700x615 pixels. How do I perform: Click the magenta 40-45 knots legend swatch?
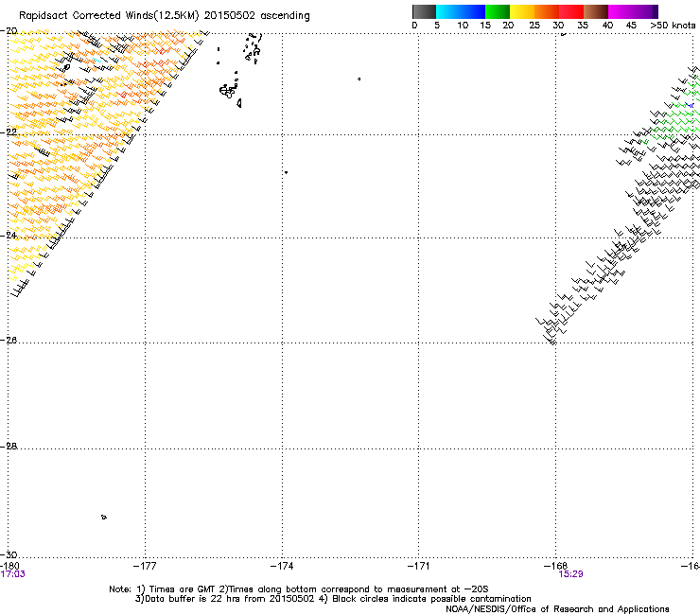(621, 11)
